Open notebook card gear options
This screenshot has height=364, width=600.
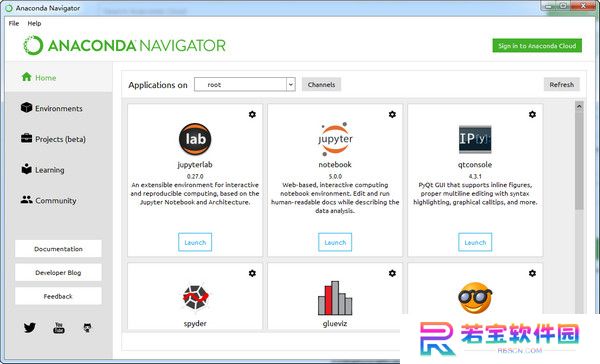(x=392, y=114)
